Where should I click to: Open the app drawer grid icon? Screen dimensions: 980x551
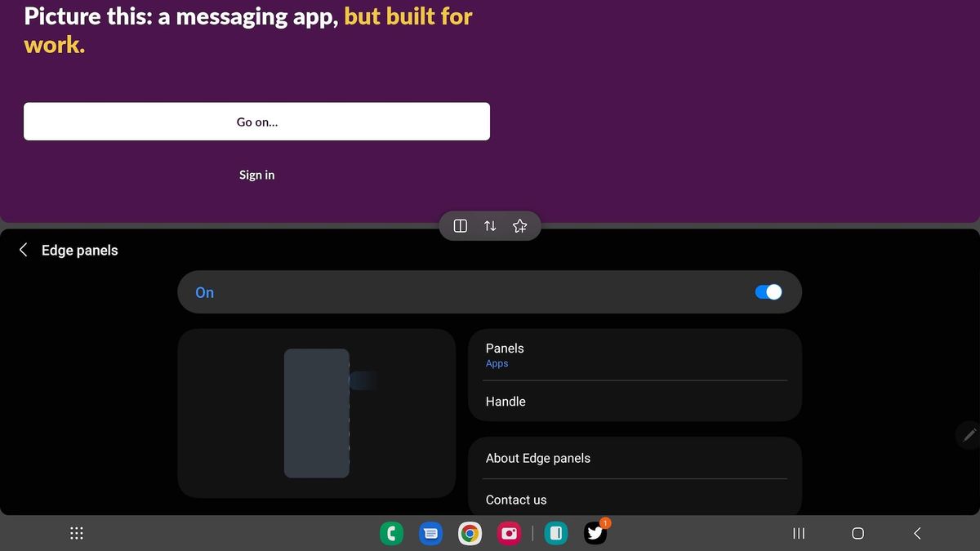[x=76, y=532]
